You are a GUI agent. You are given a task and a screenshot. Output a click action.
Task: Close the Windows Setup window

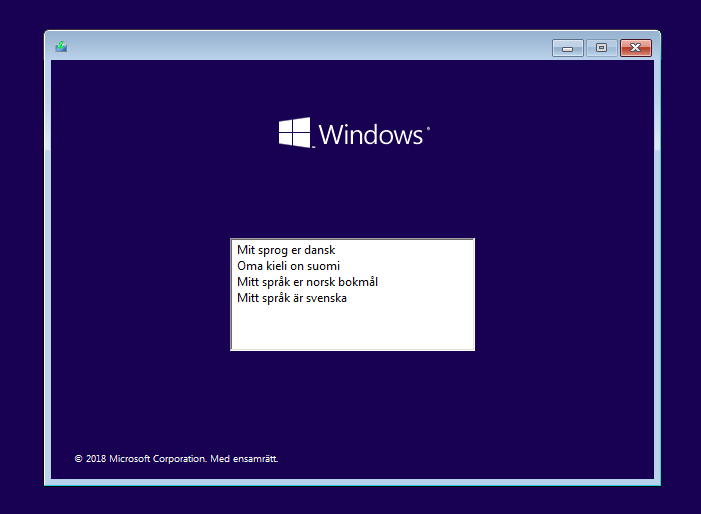[x=636, y=48]
